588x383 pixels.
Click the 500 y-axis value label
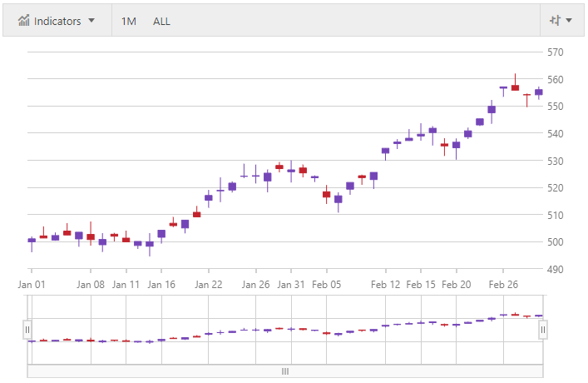point(556,242)
